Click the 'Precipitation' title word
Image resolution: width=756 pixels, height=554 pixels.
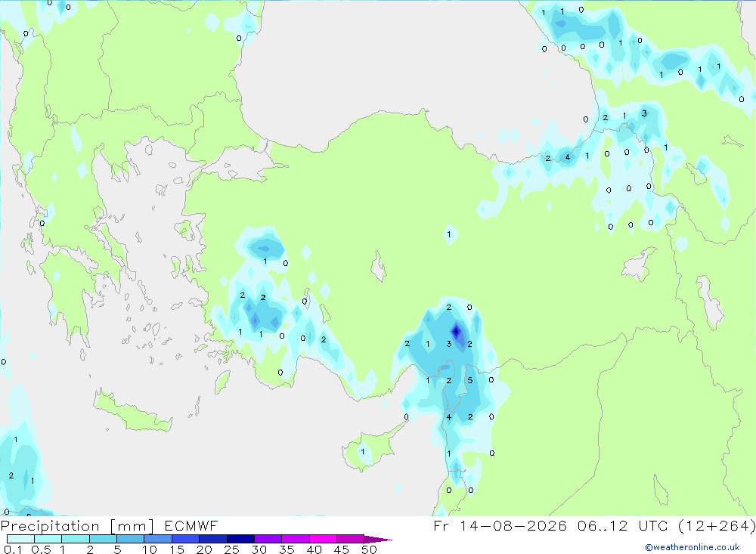point(50,526)
